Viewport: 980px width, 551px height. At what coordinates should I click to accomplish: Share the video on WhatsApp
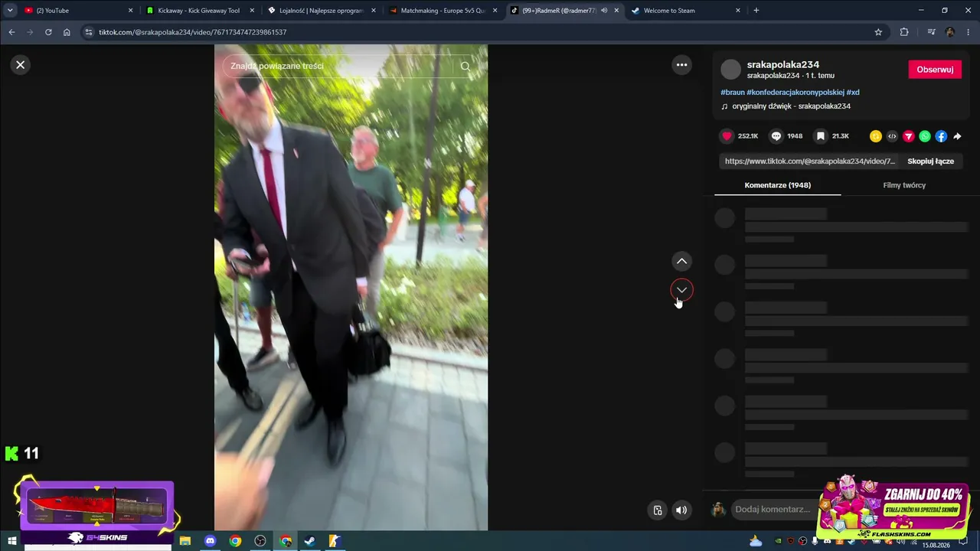point(925,136)
